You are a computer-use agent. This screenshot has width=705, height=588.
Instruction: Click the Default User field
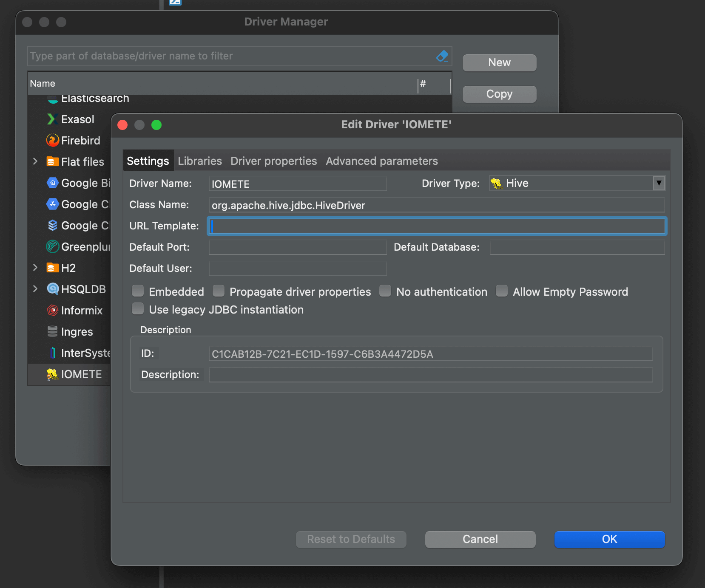298,269
